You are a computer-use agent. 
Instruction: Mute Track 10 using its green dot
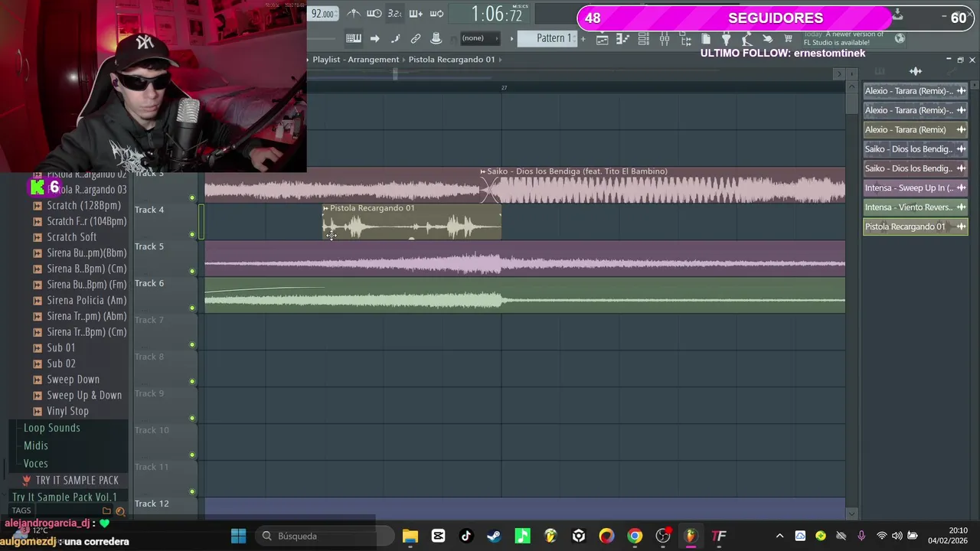tap(192, 455)
